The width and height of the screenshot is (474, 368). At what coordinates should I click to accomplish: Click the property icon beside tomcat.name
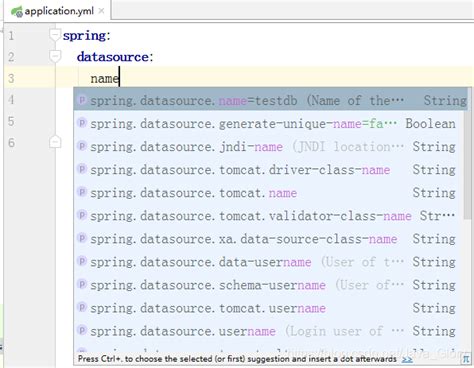point(82,192)
